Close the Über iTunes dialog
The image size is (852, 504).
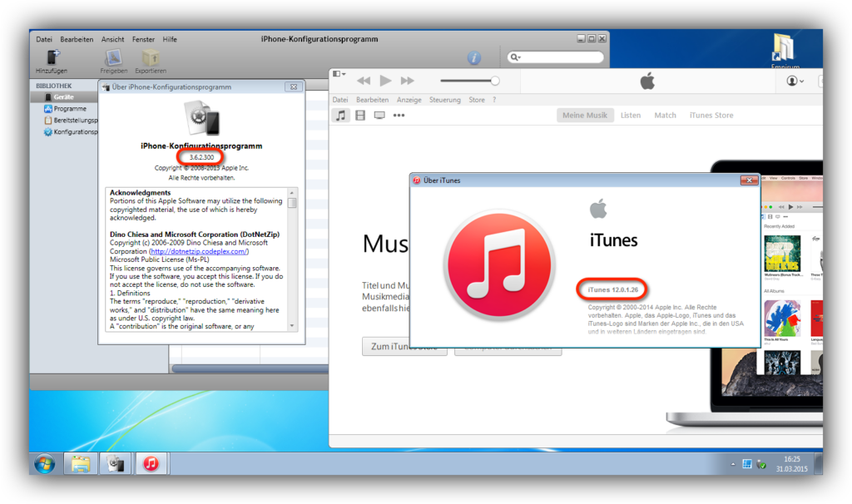[x=749, y=180]
